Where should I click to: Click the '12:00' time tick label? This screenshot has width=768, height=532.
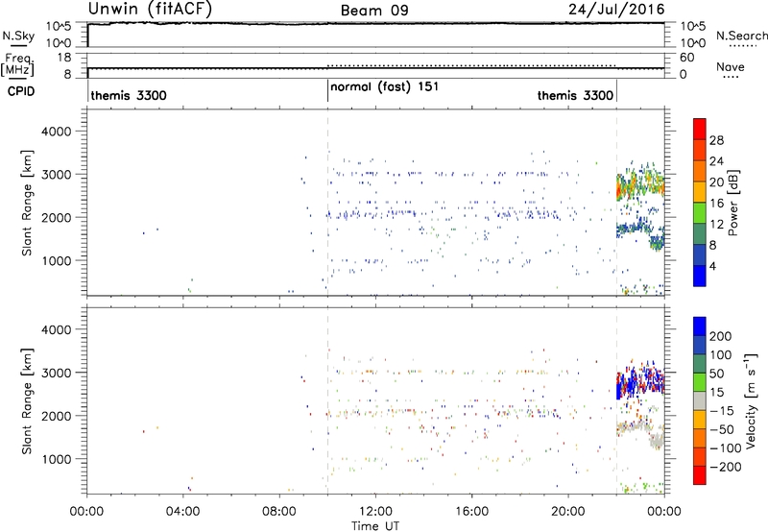(375, 511)
